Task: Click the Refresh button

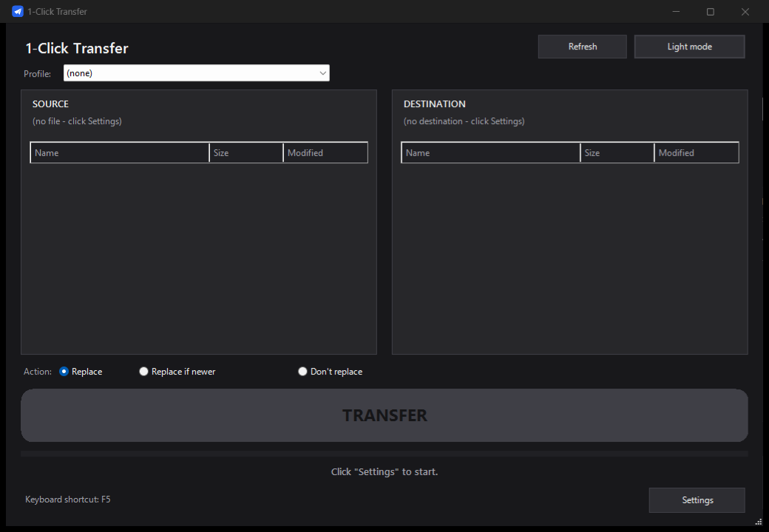Action: [582, 47]
